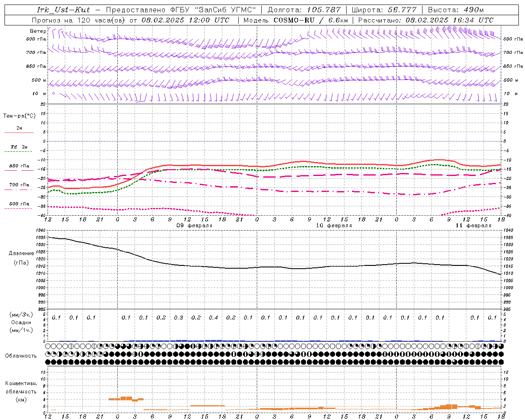Click the 850 гПа temperature legend entry
Image resolution: width=525 pixels, height=420 pixels.
(x=19, y=166)
